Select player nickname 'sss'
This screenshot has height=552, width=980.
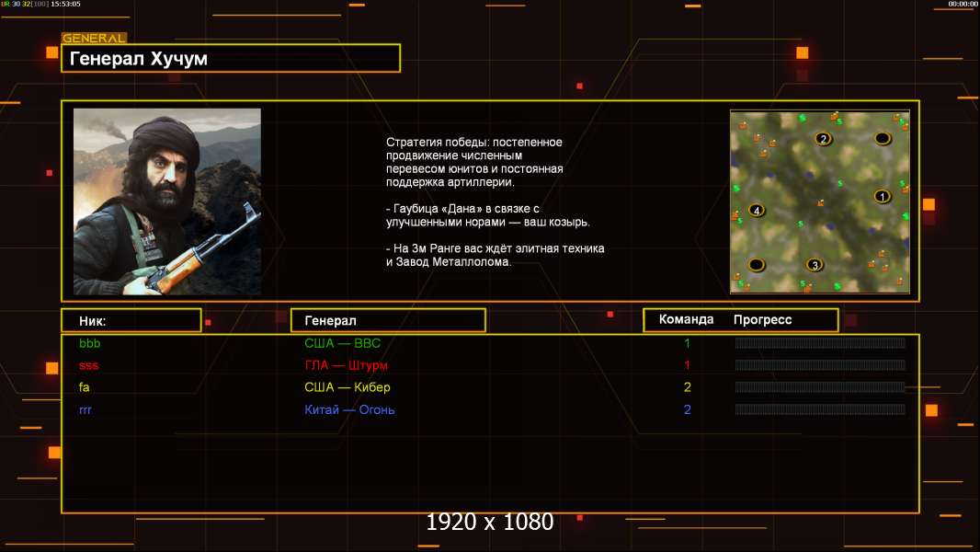89,366
